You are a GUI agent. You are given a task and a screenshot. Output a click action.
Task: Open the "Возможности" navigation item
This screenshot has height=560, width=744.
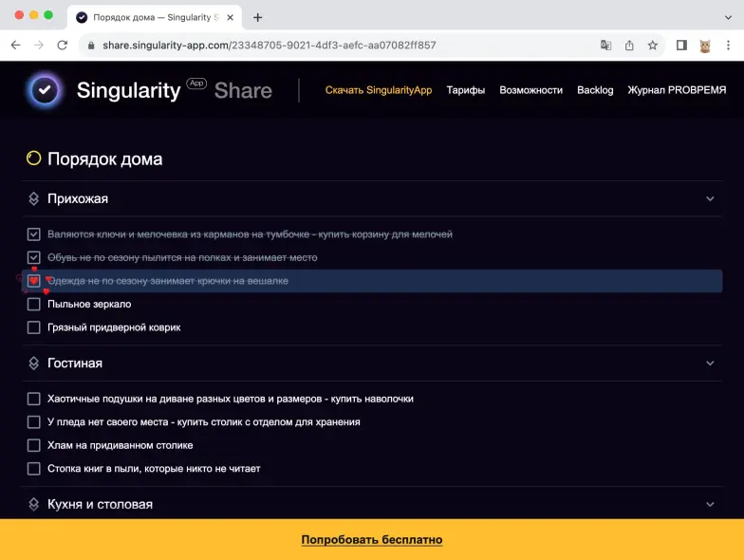click(530, 90)
